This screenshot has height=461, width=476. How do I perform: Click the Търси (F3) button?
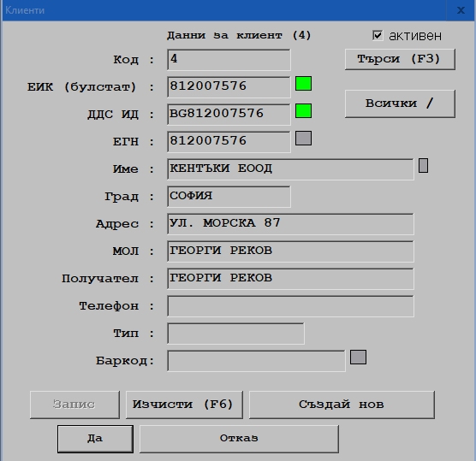tap(400, 59)
